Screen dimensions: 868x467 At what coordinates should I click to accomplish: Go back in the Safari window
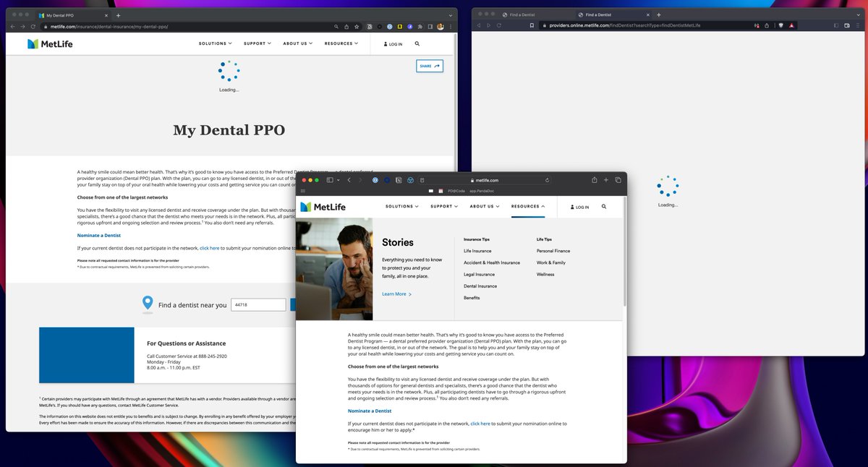[x=349, y=180]
